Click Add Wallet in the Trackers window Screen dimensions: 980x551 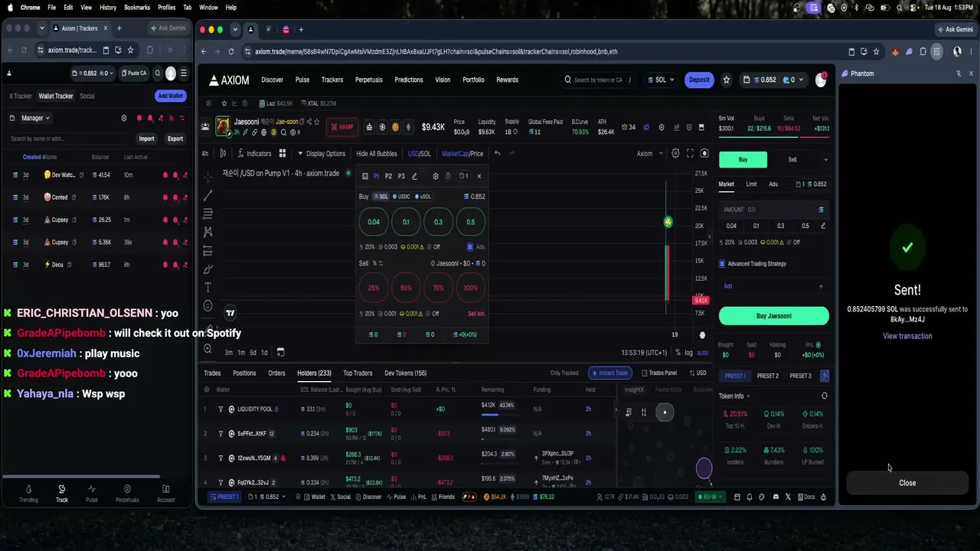tap(170, 96)
